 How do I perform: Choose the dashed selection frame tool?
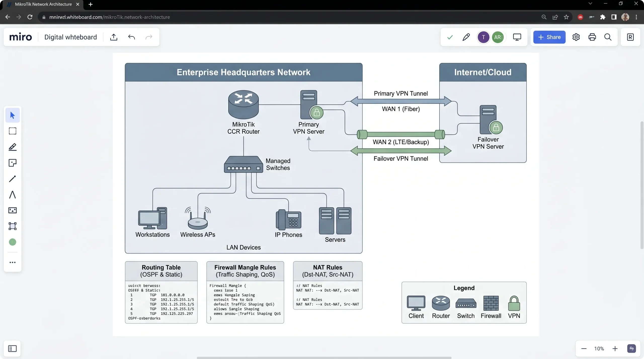point(12,131)
